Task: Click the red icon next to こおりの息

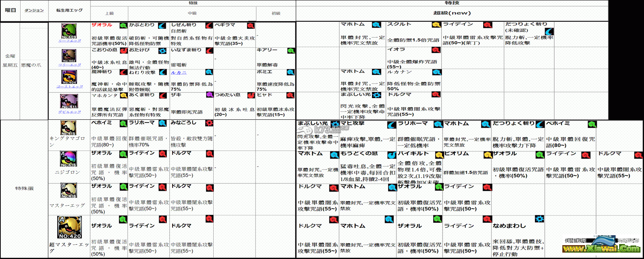Action: point(124,50)
